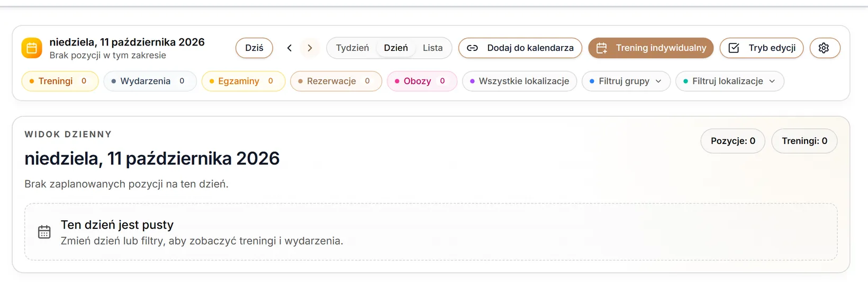This screenshot has height=296, width=868.
Task: Click the calendar icon in empty day notice
Action: coord(44,232)
